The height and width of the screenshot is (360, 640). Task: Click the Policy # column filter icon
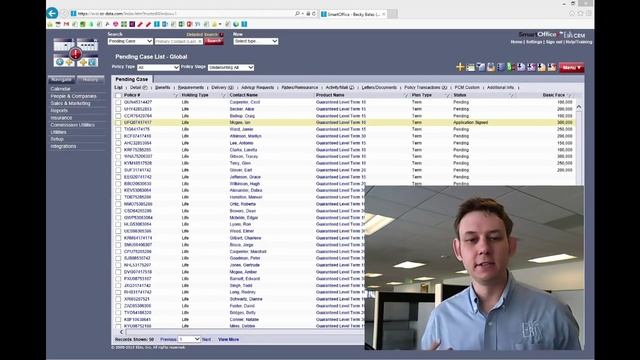(x=176, y=95)
